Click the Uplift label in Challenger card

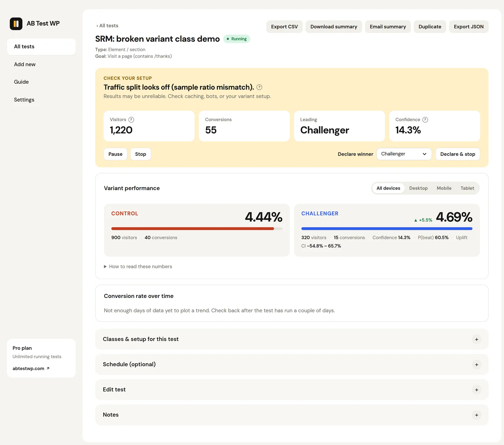[x=462, y=237]
